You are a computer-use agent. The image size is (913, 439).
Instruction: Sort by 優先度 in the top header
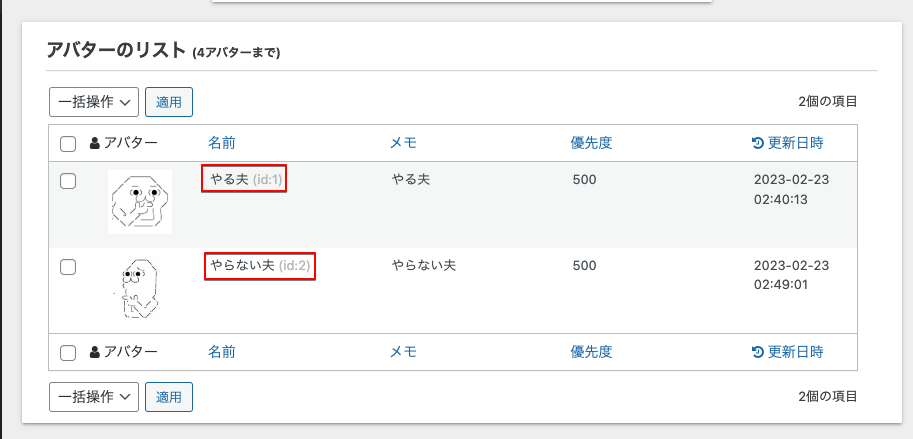coord(592,143)
